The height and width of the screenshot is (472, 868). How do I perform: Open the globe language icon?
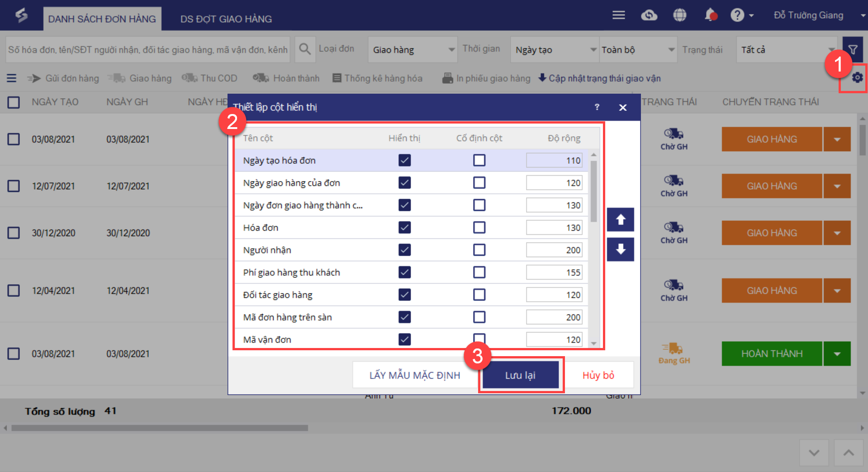point(679,15)
